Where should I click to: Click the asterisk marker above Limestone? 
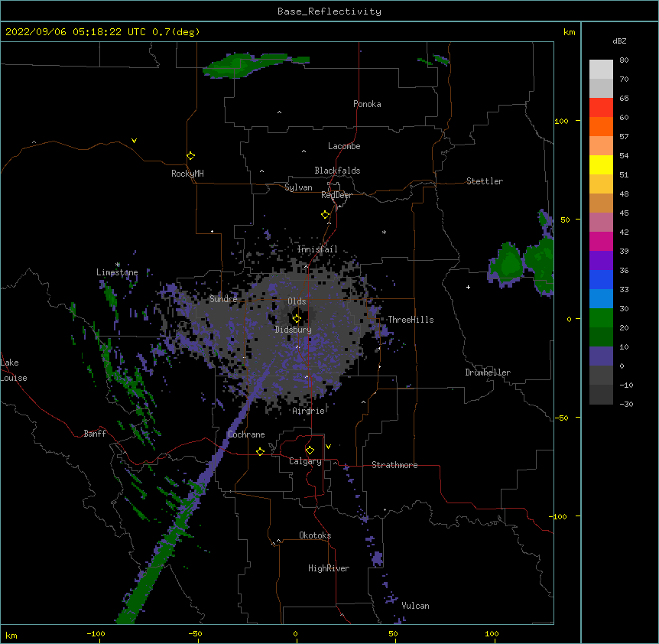coord(118,265)
